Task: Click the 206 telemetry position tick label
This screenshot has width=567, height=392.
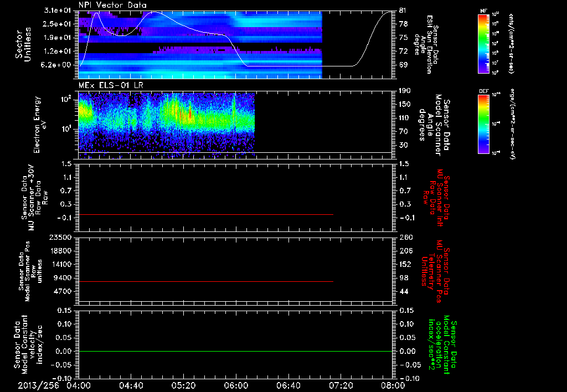Action: (405, 251)
